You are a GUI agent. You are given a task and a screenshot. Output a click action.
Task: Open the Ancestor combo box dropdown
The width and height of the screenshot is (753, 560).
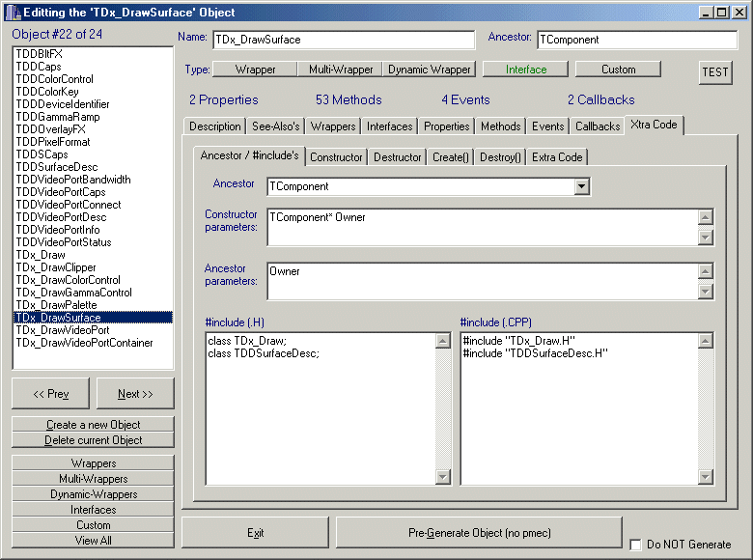(x=581, y=186)
